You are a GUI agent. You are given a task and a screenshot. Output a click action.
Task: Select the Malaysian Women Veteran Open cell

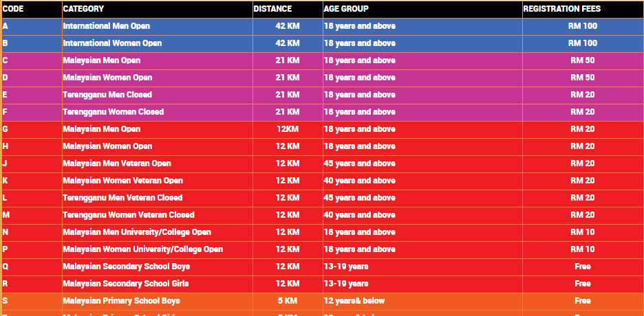click(158, 181)
